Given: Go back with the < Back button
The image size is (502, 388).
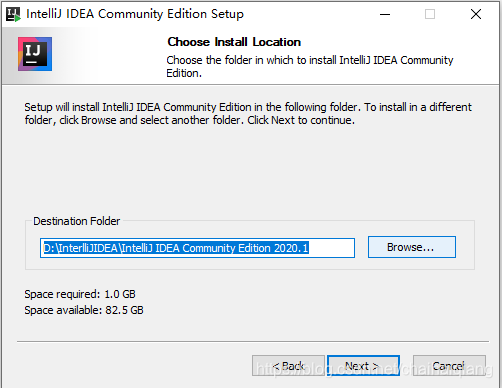Looking at the screenshot, I should (288, 366).
